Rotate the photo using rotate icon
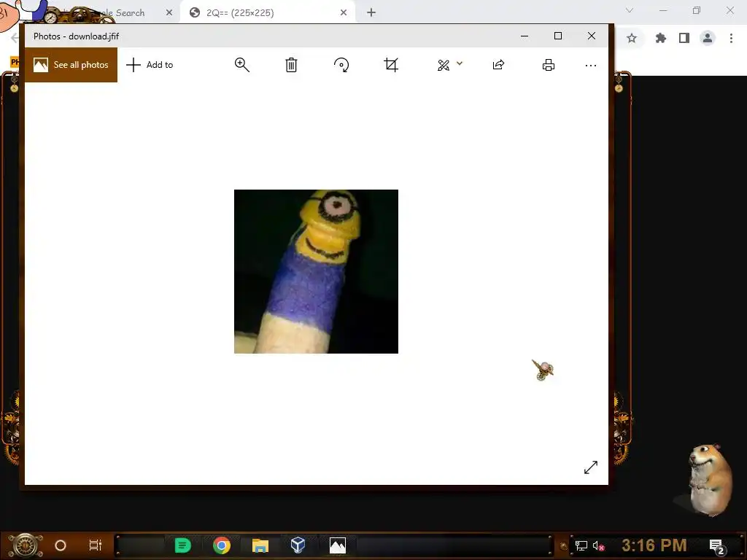747x560 pixels. coord(341,65)
